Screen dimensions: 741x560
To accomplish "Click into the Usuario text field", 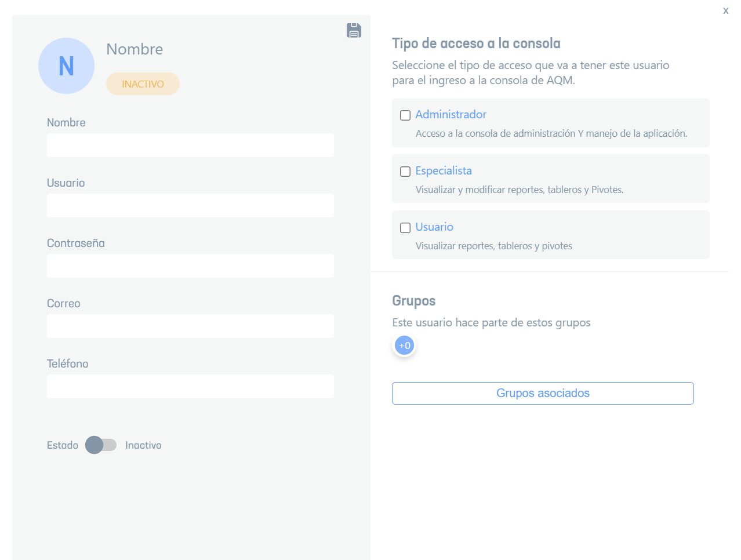I will 190,206.
